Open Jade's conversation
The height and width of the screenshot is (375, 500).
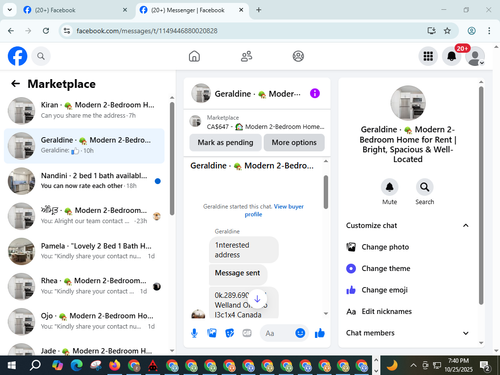[84, 348]
